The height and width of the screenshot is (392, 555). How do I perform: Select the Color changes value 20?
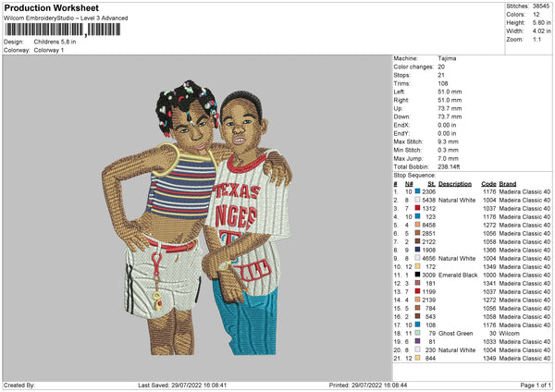[x=441, y=67]
